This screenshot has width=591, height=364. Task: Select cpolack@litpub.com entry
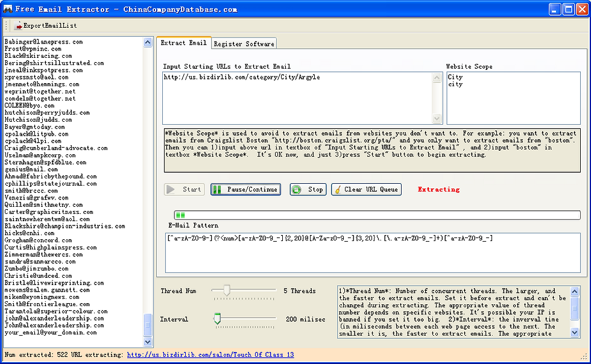(36, 134)
